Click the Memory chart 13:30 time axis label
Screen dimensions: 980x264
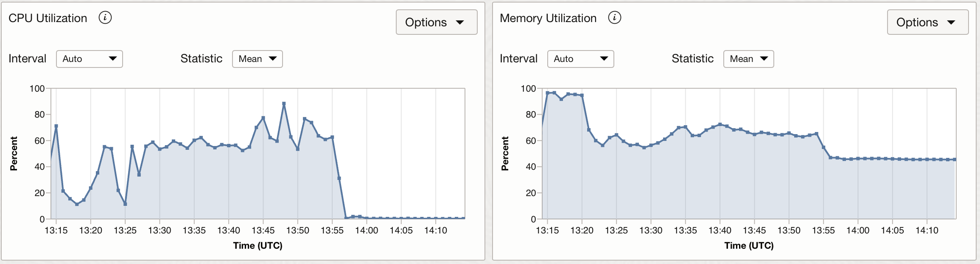tap(651, 230)
